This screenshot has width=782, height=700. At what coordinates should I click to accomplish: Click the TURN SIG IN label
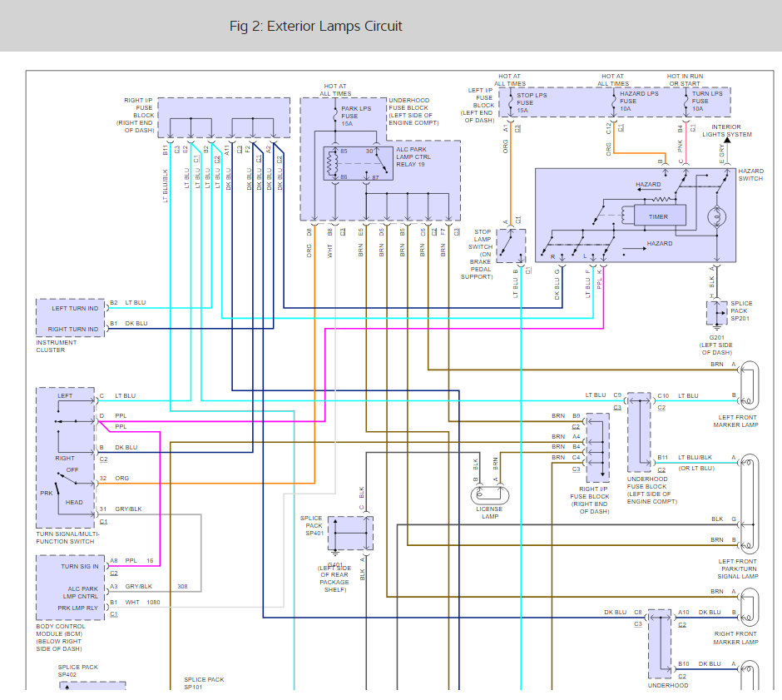coord(80,566)
